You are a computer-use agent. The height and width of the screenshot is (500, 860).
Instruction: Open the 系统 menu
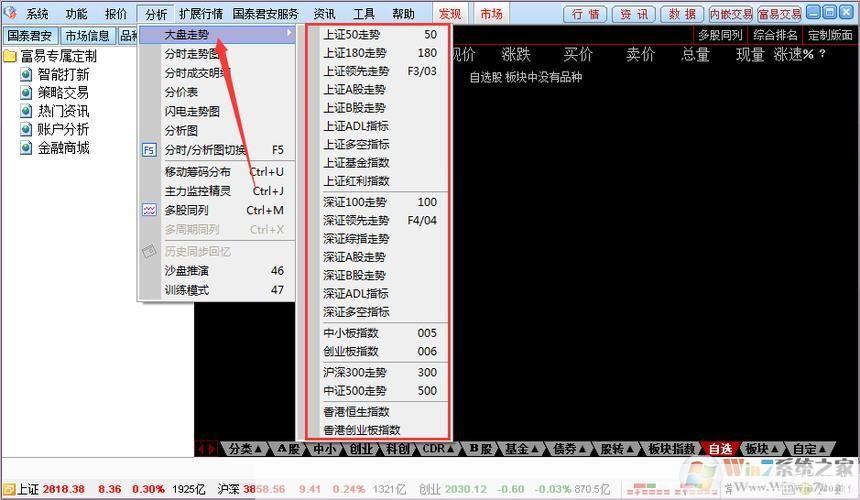pos(37,14)
